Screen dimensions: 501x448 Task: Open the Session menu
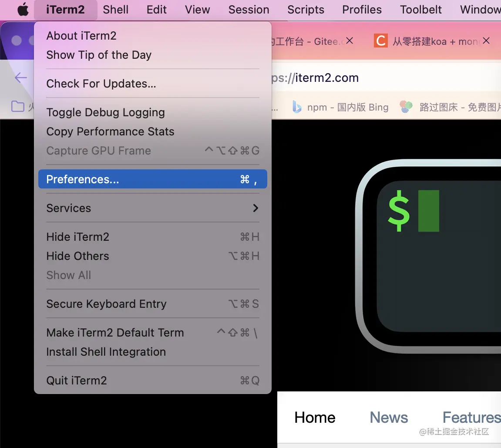(x=249, y=10)
